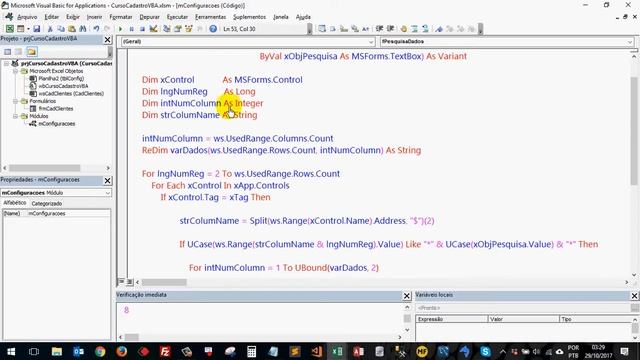This screenshot has width=640, height=360.
Task: Click the View Code icon in Project panel
Action: pos(8,52)
